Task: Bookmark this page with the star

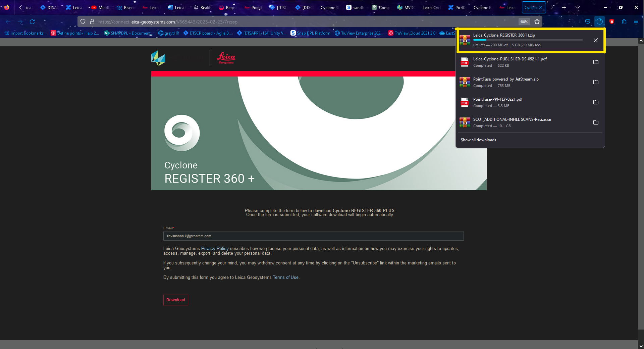Action: (537, 22)
